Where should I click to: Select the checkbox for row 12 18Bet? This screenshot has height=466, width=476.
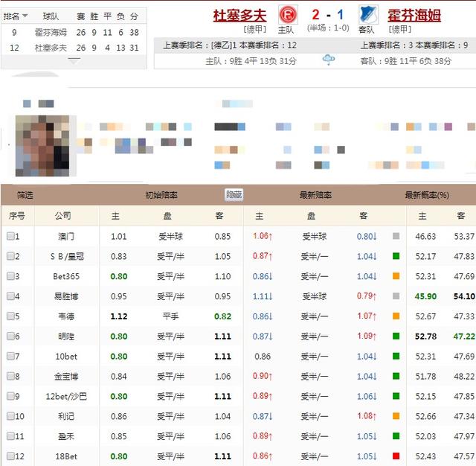[x=10, y=456]
